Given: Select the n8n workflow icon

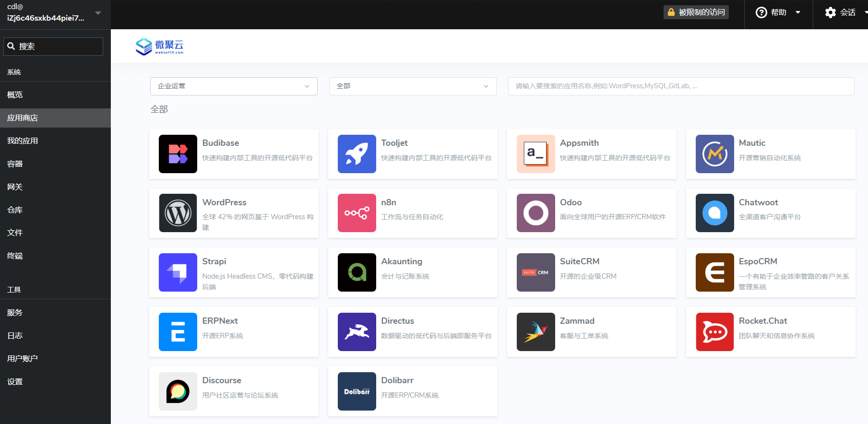Looking at the screenshot, I should tap(357, 213).
